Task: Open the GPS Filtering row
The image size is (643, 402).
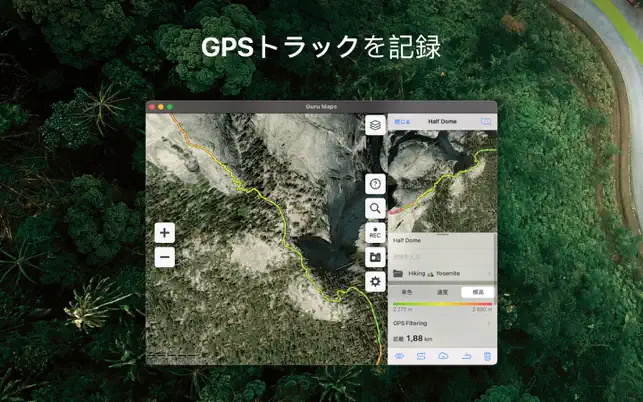Action: tap(442, 323)
